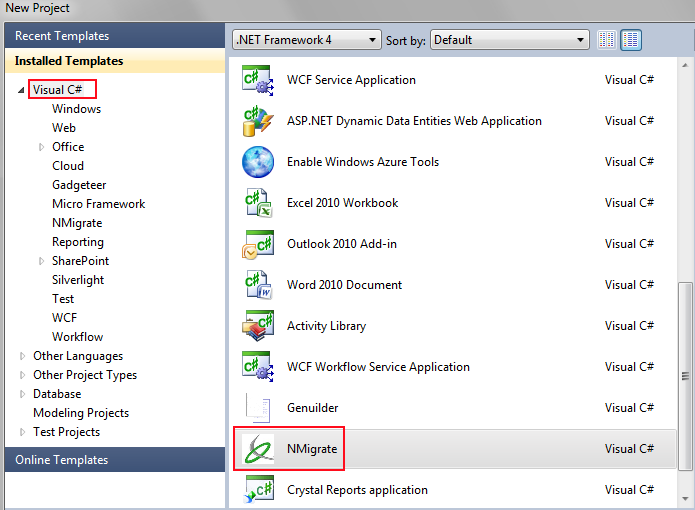Click the WCF Service Application template icon

[x=258, y=80]
